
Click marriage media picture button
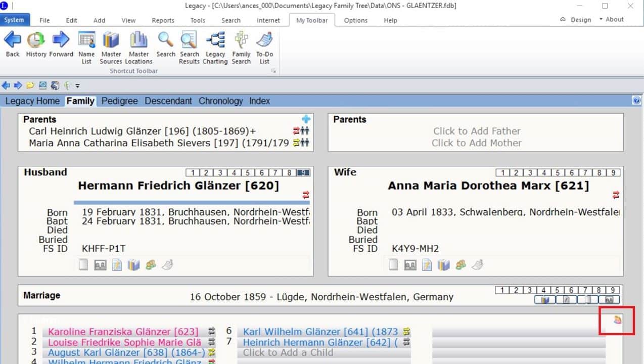tap(609, 300)
